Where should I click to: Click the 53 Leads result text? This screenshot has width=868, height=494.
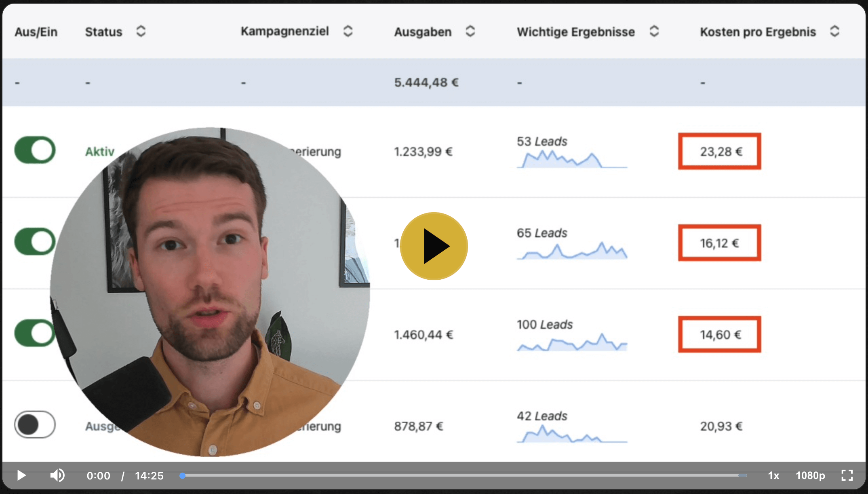pyautogui.click(x=542, y=141)
